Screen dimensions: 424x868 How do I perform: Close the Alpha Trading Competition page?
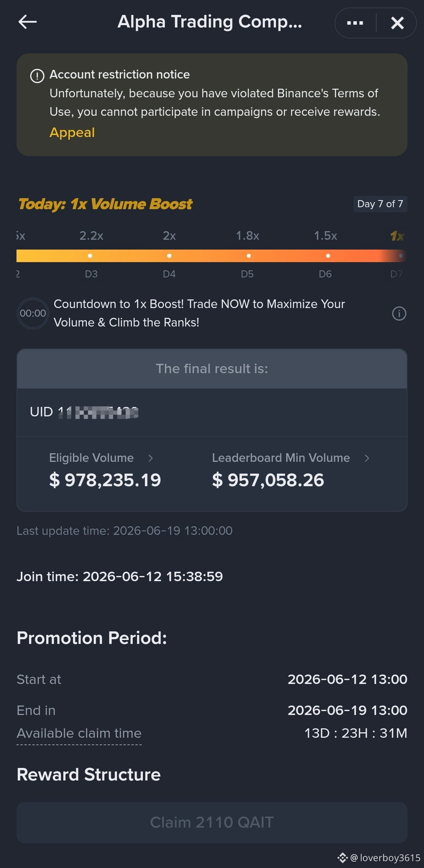(x=397, y=23)
